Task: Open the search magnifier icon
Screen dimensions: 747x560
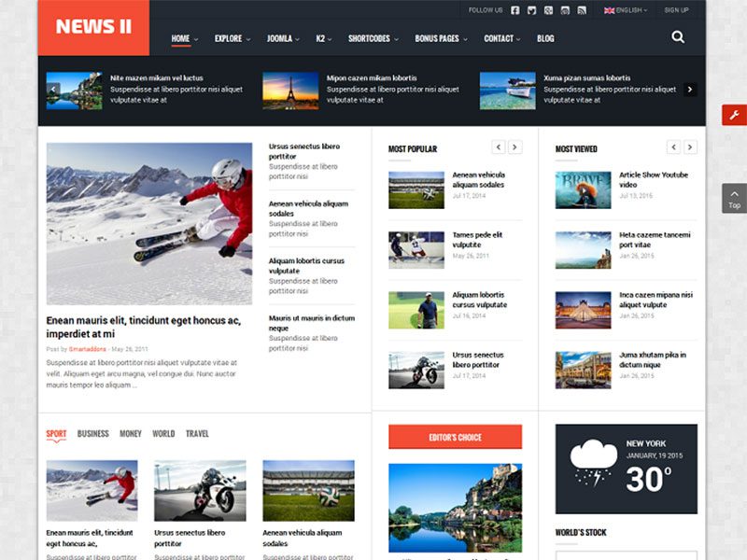Action: click(678, 37)
